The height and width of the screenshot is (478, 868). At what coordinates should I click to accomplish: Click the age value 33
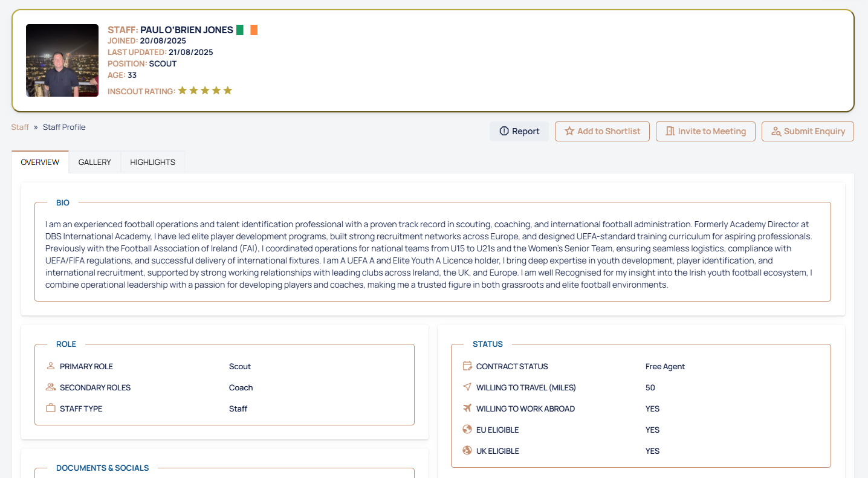click(132, 75)
